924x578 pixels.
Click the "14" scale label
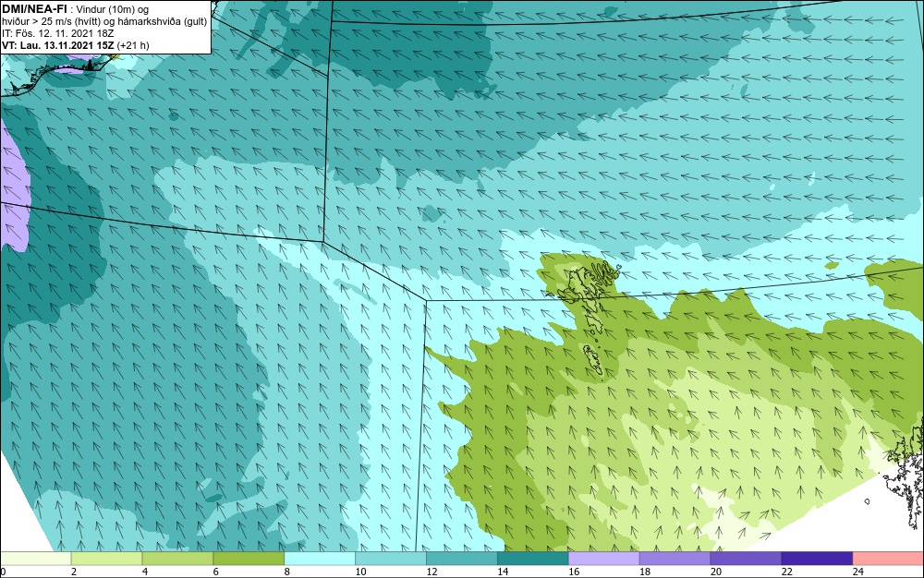coord(503,572)
